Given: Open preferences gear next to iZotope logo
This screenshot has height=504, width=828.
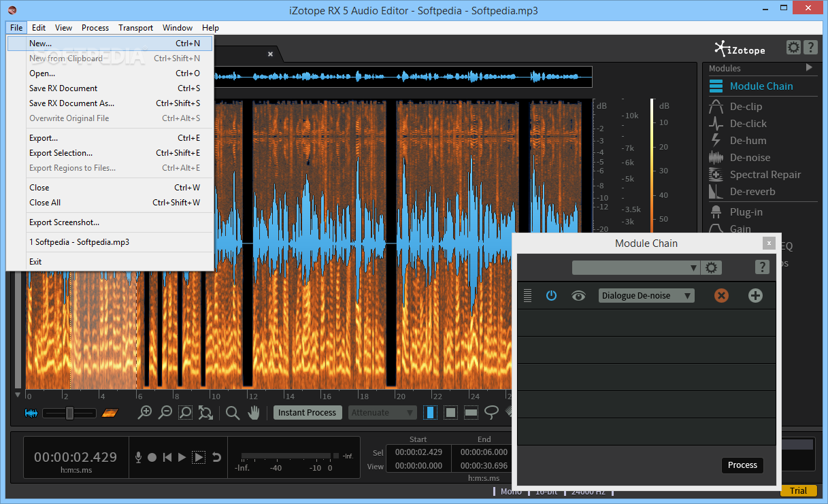Looking at the screenshot, I should coord(793,48).
